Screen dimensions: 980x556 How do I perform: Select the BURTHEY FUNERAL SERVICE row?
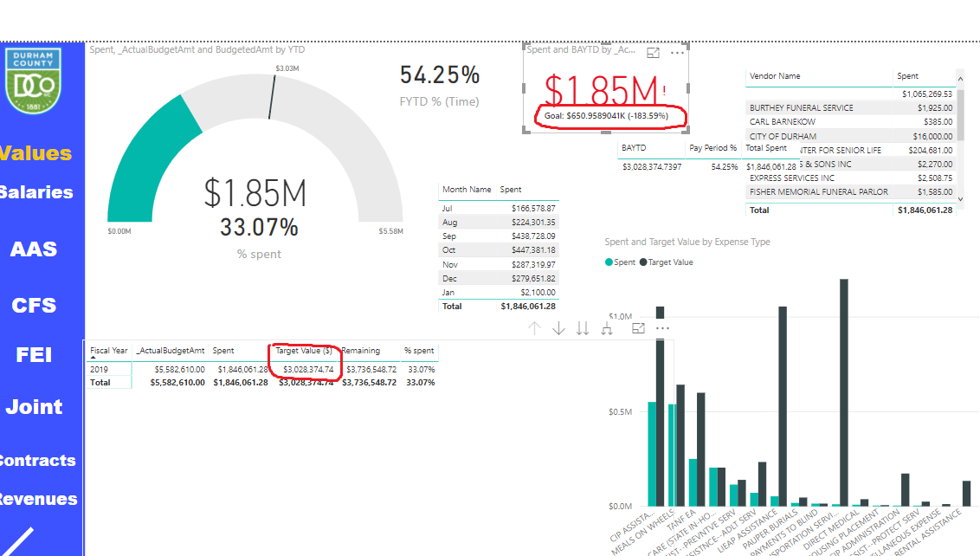(851, 108)
